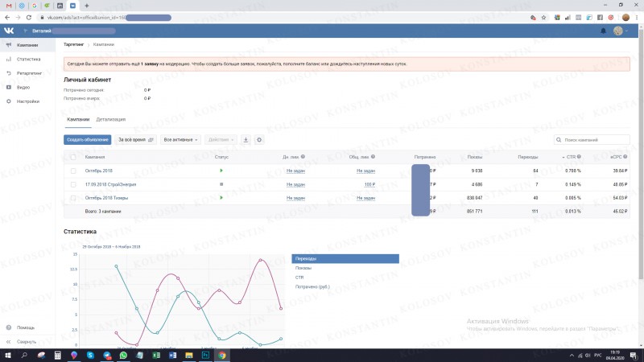This screenshot has height=362, width=644.
Task: Open the Windows Start menu
Action: pyautogui.click(x=7, y=356)
